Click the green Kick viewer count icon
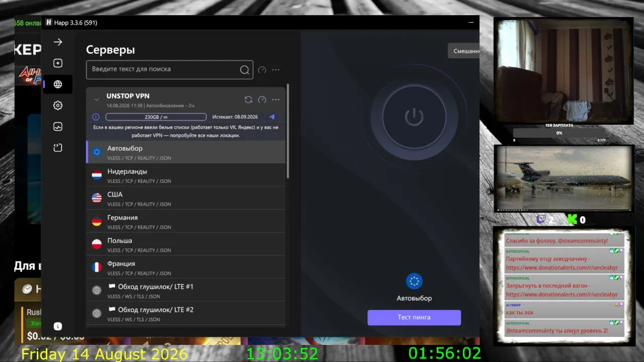The height and width of the screenshot is (362, 644). point(572,219)
